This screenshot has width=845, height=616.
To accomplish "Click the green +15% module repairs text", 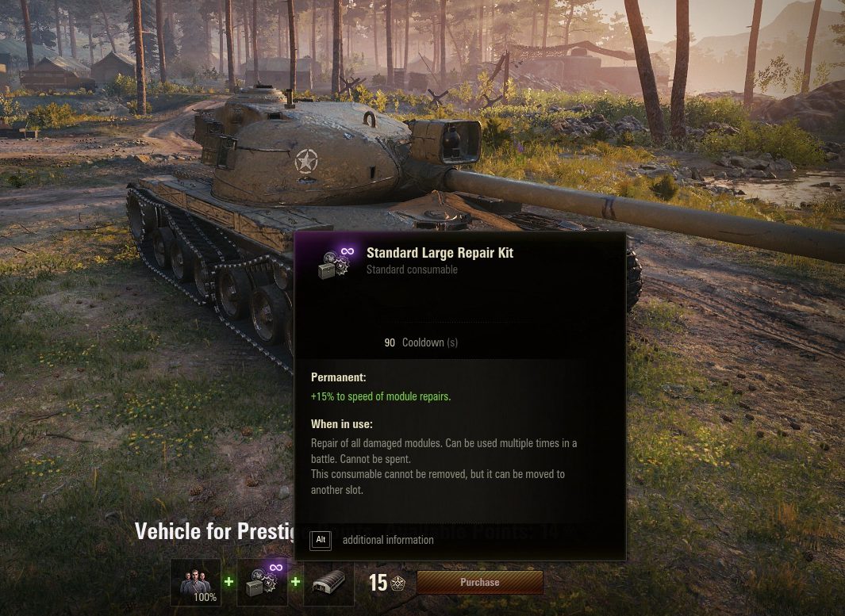I will [381, 397].
